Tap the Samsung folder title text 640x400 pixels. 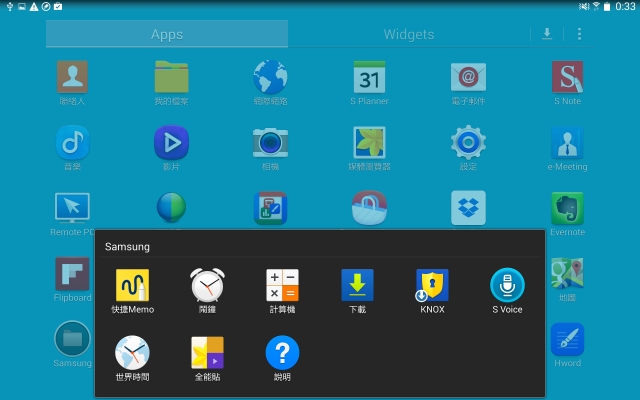pos(127,247)
